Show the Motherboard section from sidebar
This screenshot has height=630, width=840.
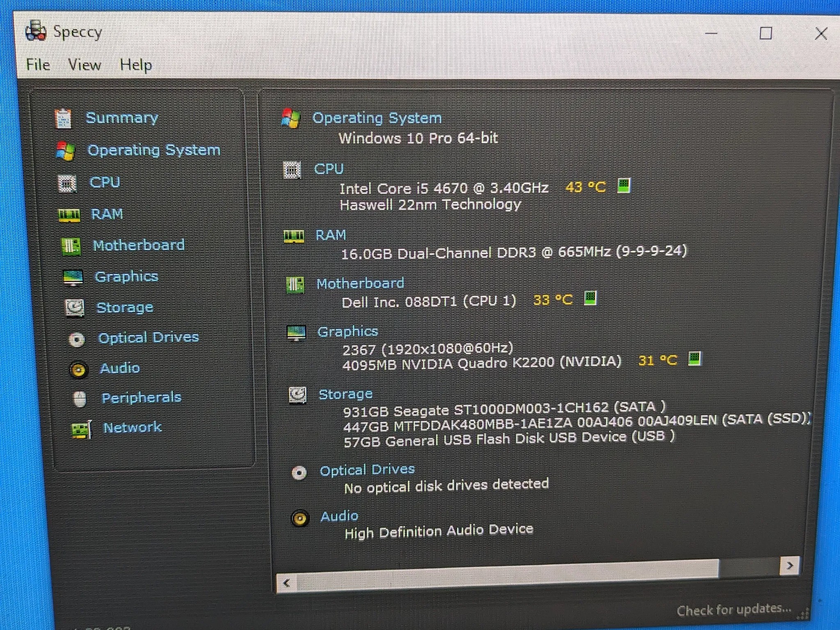[x=139, y=245]
